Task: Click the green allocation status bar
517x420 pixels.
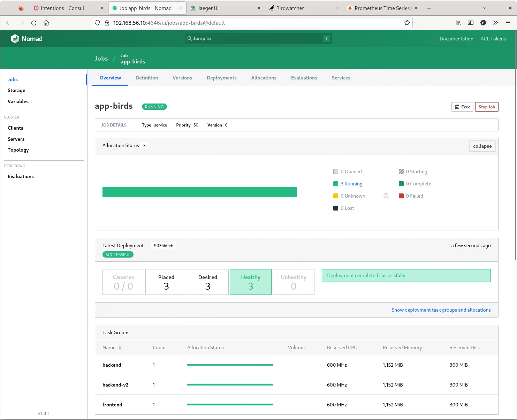Action: pos(199,192)
